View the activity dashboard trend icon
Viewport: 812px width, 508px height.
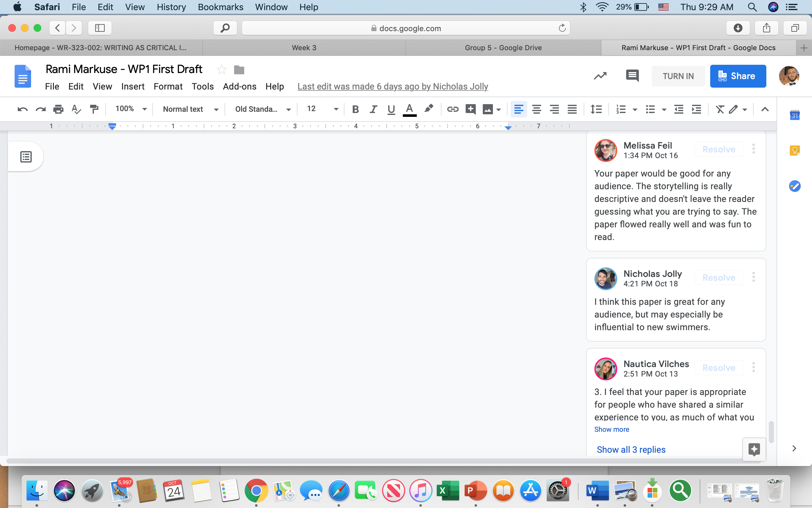pyautogui.click(x=600, y=76)
